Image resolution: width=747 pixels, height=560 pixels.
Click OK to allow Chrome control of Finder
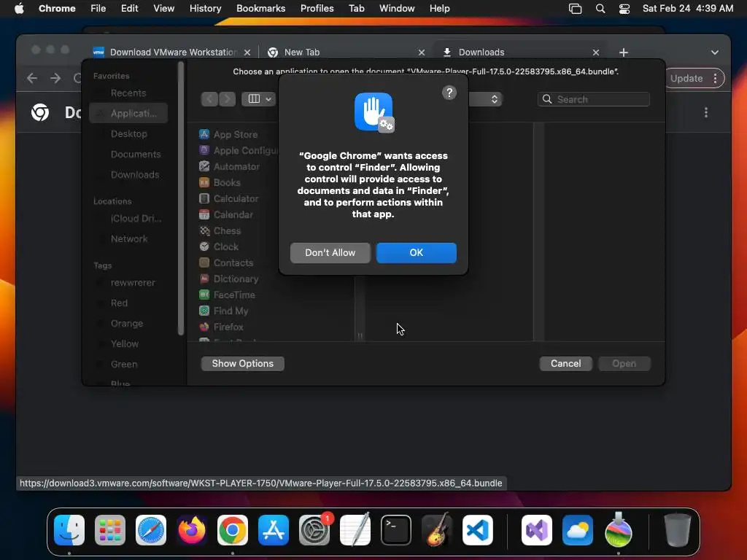click(x=416, y=253)
